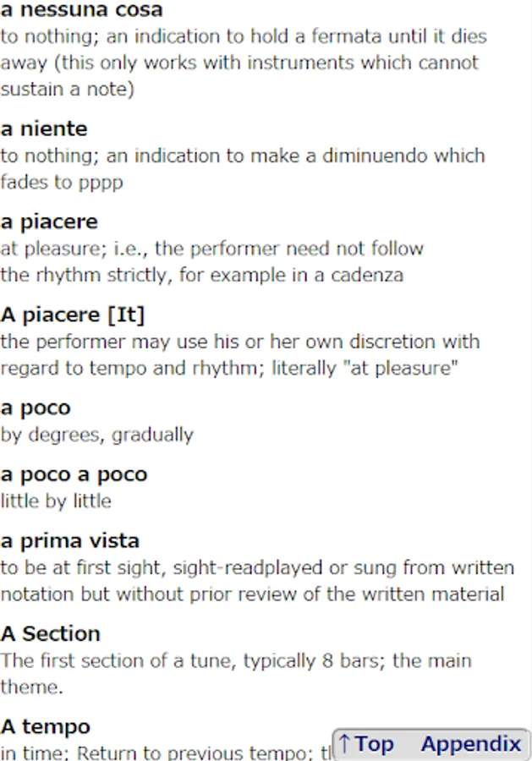Click the 'a nessuna cosa' heading
This screenshot has width=532, height=761.
[x=82, y=11]
